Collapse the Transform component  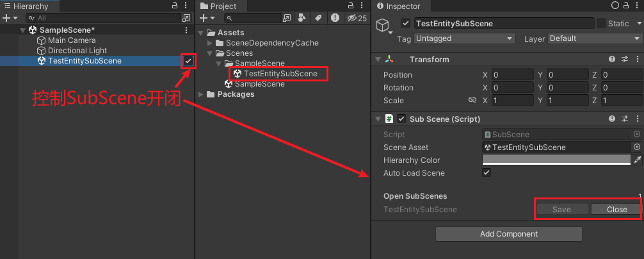378,60
